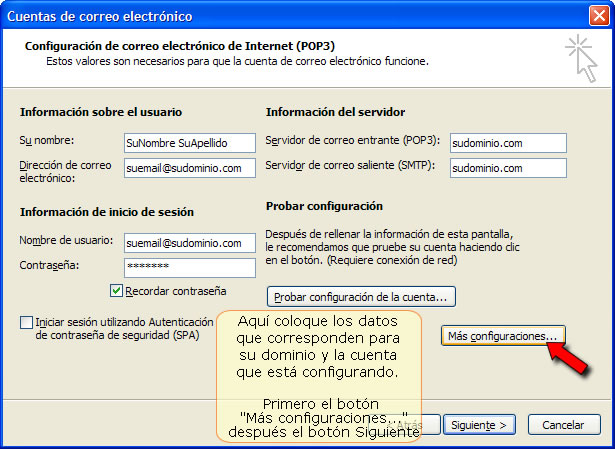Screen dimensions: 615x449
Task: Click the red arrow pointing at Más configuraciones
Action: 568,357
